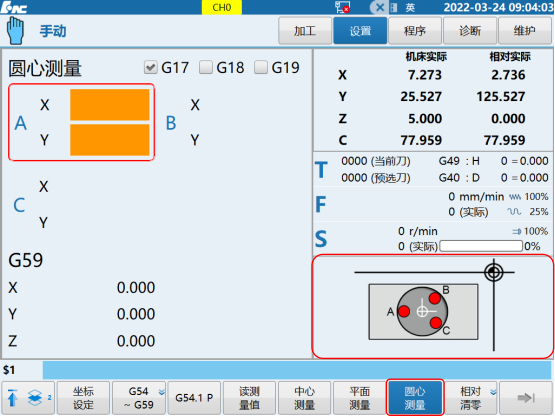
Task: Click the HNC logo in top bar
Action: (x=14, y=7)
